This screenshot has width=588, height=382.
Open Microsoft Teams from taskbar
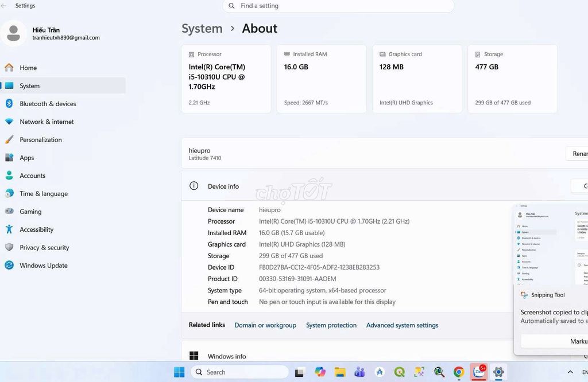point(359,372)
